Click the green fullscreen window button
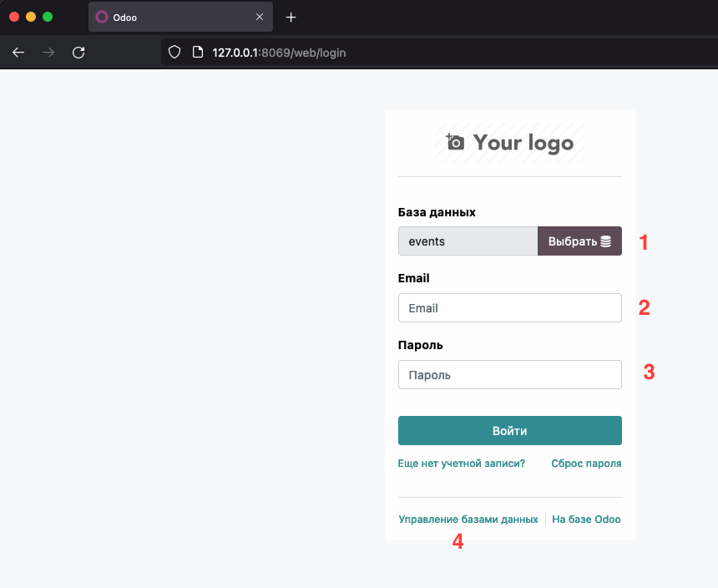 tap(48, 17)
